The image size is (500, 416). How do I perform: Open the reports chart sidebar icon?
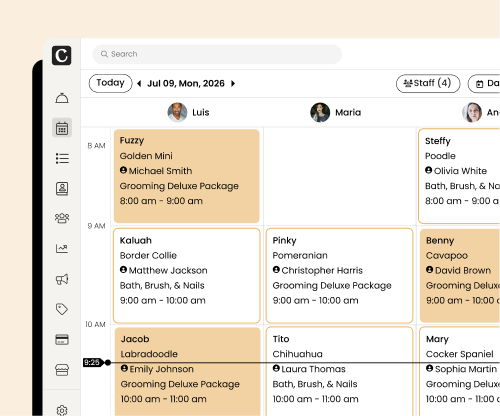tap(62, 248)
